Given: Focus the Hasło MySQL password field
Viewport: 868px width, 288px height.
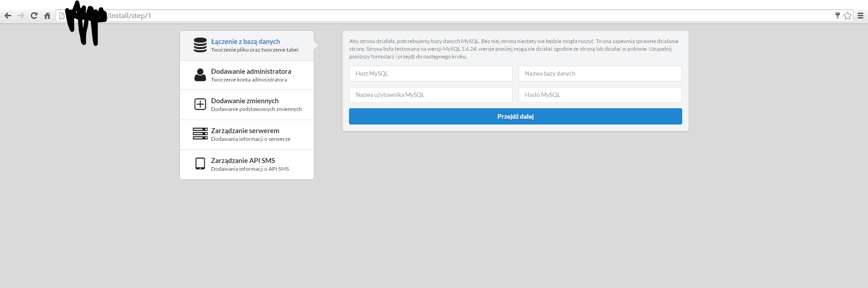Looking at the screenshot, I should pos(600,95).
